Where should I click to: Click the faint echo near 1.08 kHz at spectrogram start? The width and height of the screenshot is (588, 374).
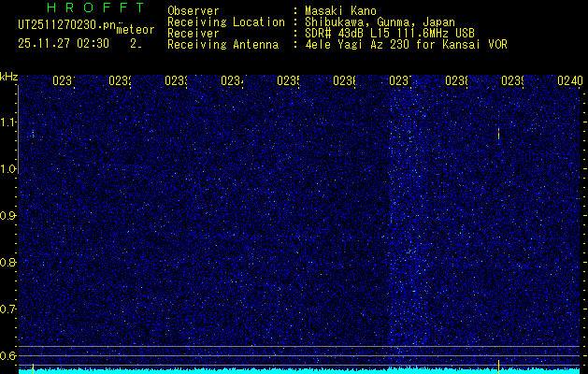pyautogui.click(x=33, y=133)
